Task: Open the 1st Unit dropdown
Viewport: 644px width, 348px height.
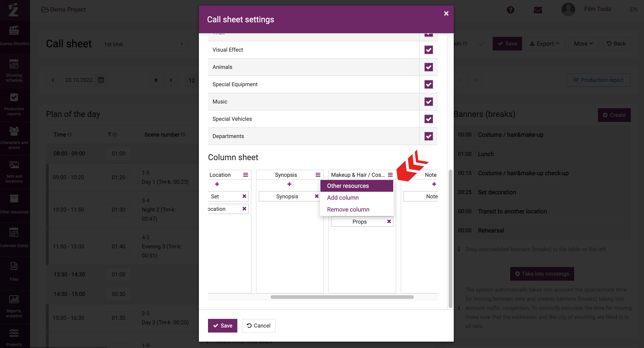Action: (144, 44)
